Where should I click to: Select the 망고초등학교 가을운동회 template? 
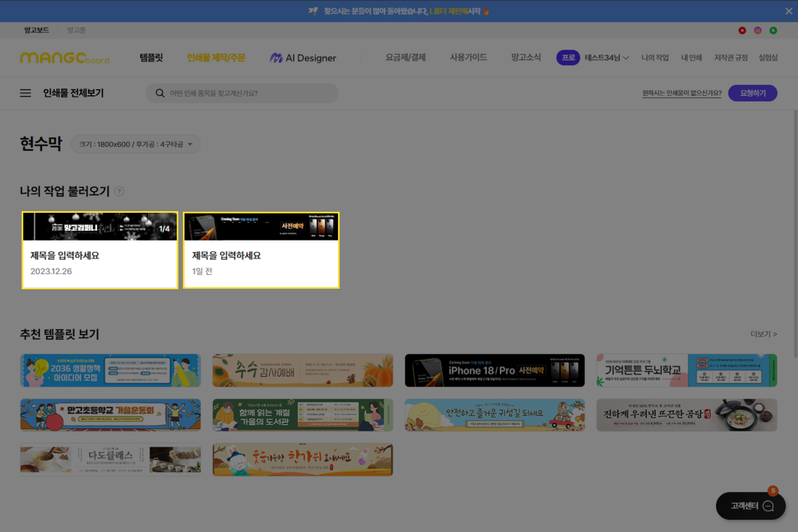coord(110,415)
